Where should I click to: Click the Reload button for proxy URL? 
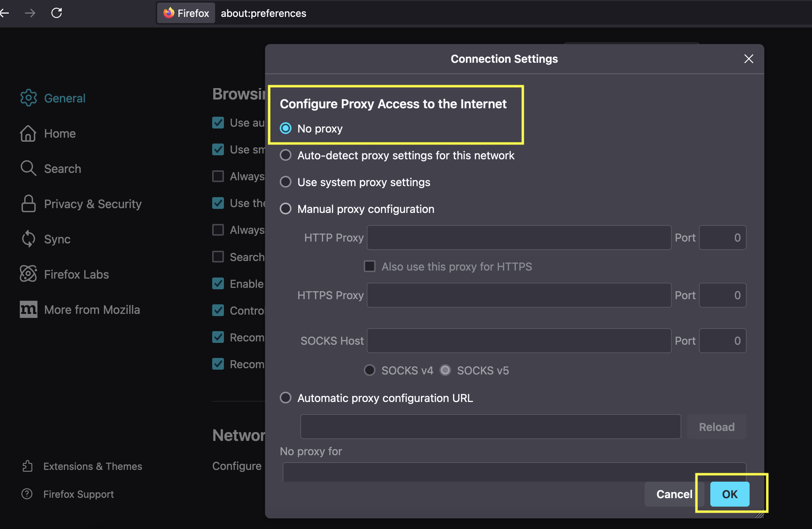[x=716, y=426]
